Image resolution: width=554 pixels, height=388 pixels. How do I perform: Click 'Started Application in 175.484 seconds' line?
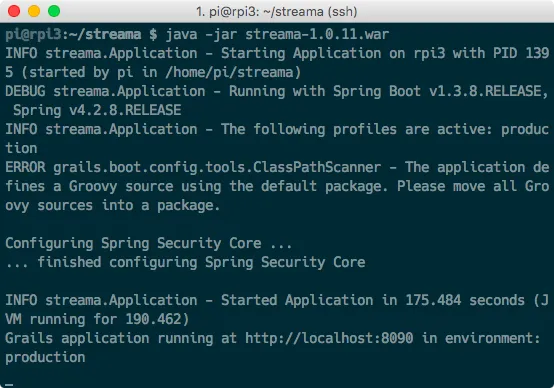pos(277,300)
